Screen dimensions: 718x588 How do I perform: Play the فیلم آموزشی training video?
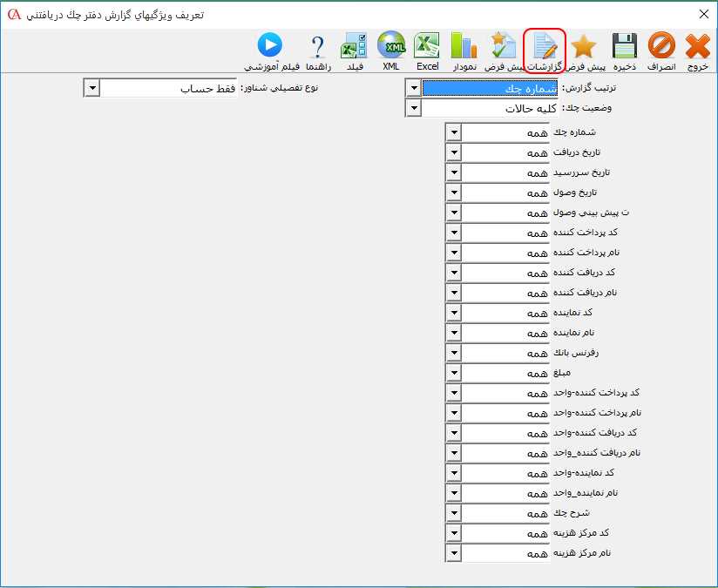(x=270, y=45)
